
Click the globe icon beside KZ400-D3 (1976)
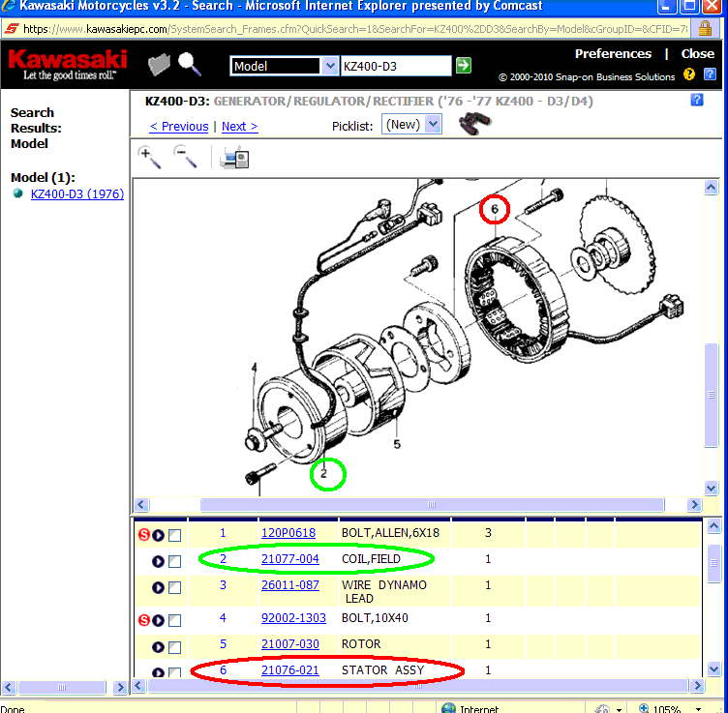click(18, 193)
